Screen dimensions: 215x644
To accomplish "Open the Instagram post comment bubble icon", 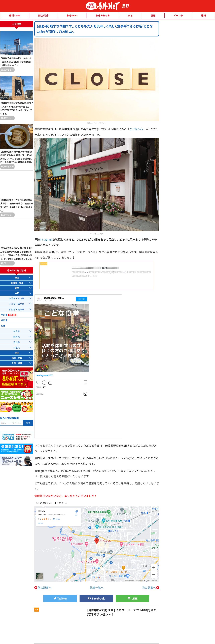I will pyautogui.click(x=44, y=382).
